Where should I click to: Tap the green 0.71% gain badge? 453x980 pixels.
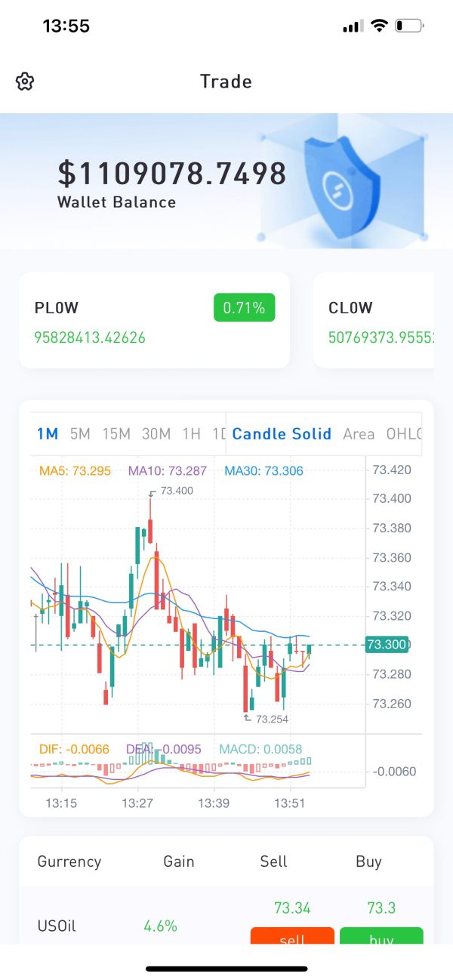tap(245, 308)
